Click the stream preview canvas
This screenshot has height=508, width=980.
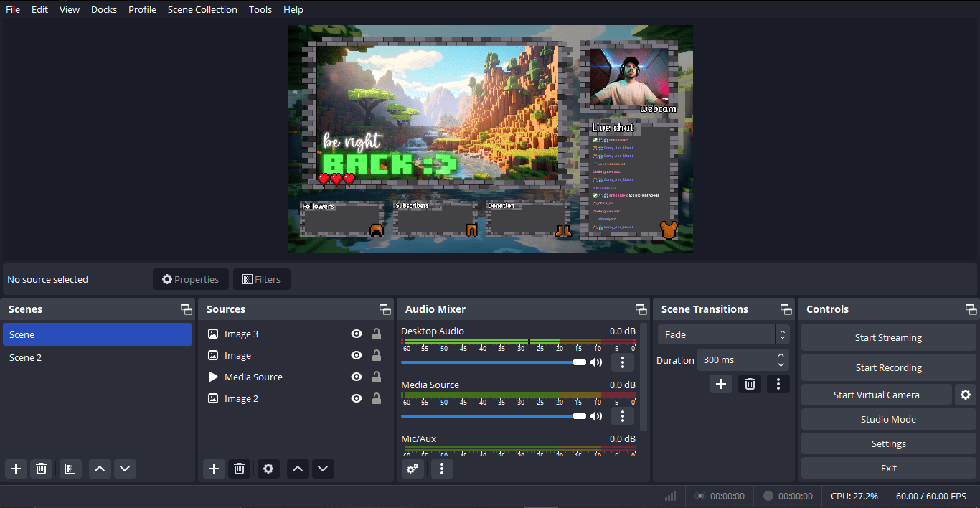point(490,139)
